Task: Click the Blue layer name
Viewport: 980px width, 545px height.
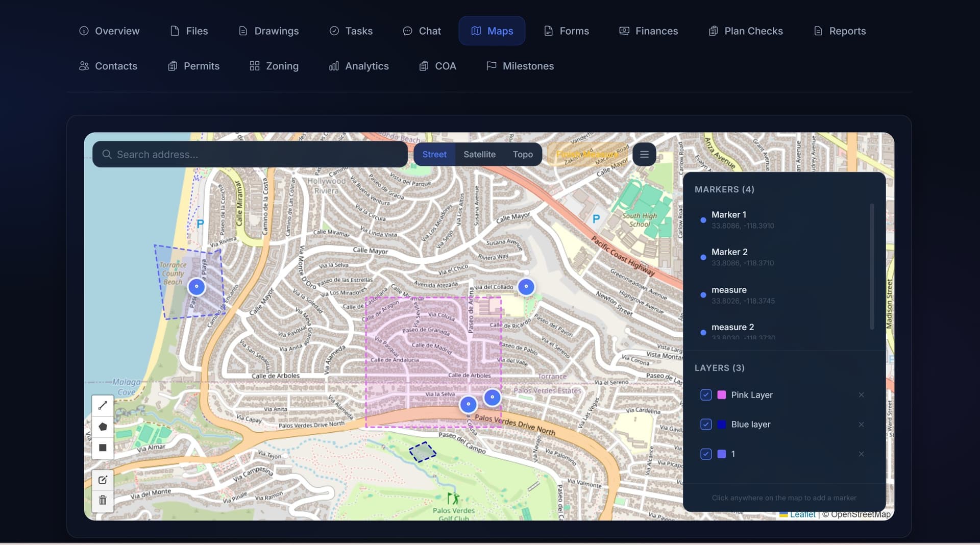Action: click(x=751, y=425)
